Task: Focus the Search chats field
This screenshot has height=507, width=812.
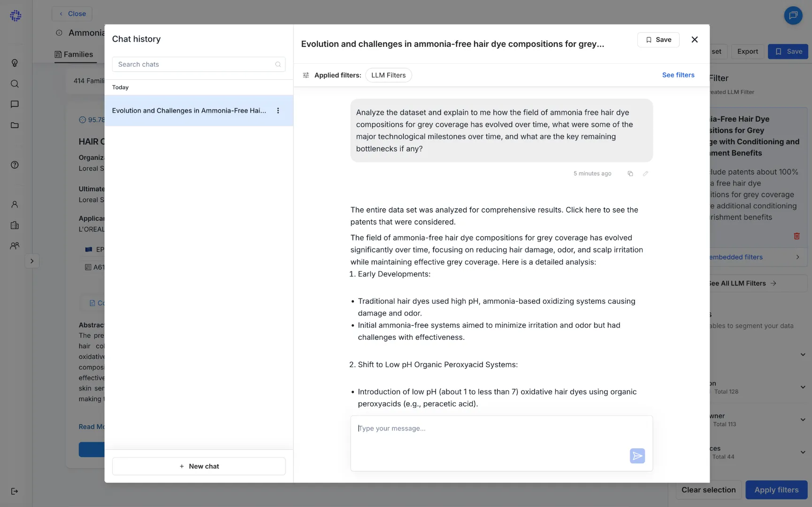Action: [199, 64]
